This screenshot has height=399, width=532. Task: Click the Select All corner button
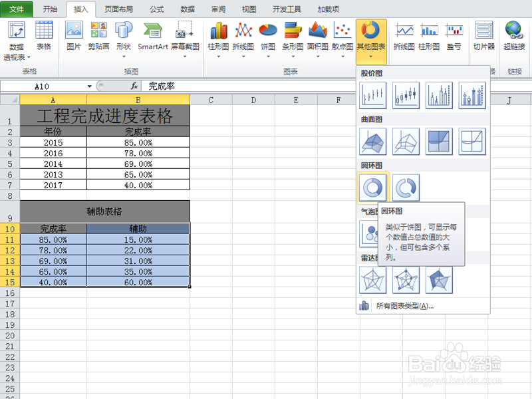[x=10, y=100]
